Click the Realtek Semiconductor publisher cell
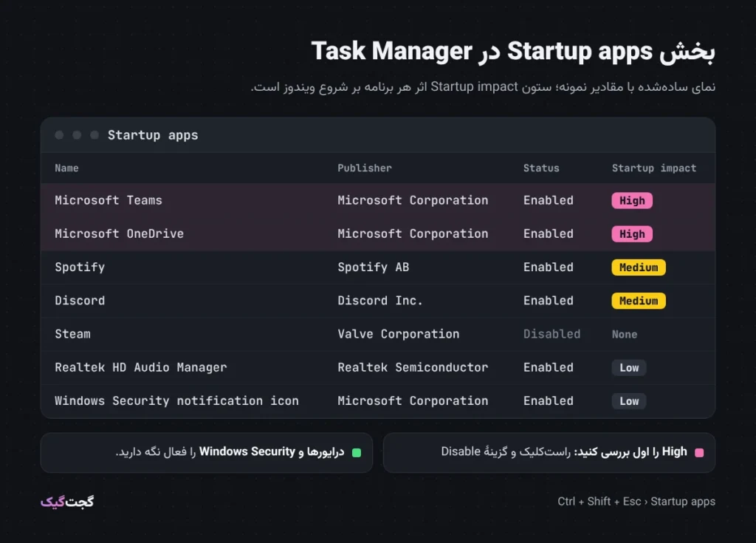 (x=413, y=368)
